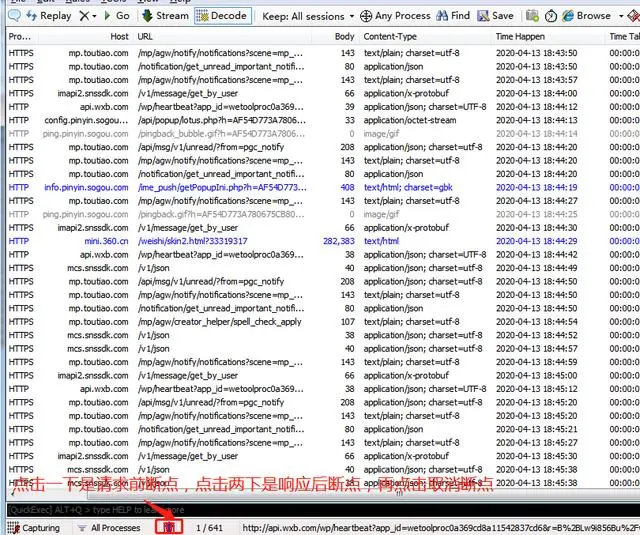Open the Keep: All sessions dropdown
640x535 pixels.
click(x=308, y=16)
